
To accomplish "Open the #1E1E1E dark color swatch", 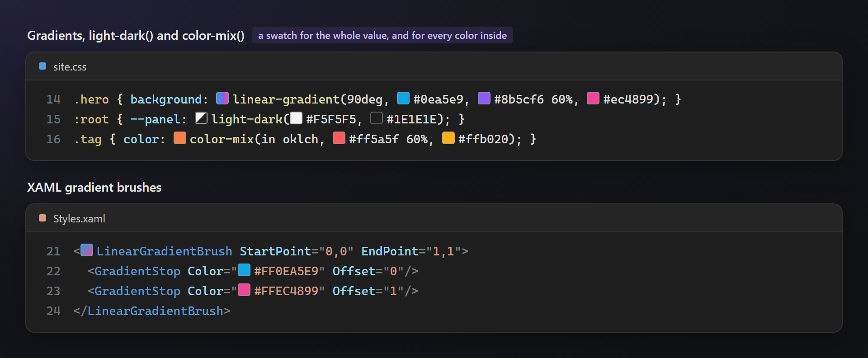I will [377, 118].
